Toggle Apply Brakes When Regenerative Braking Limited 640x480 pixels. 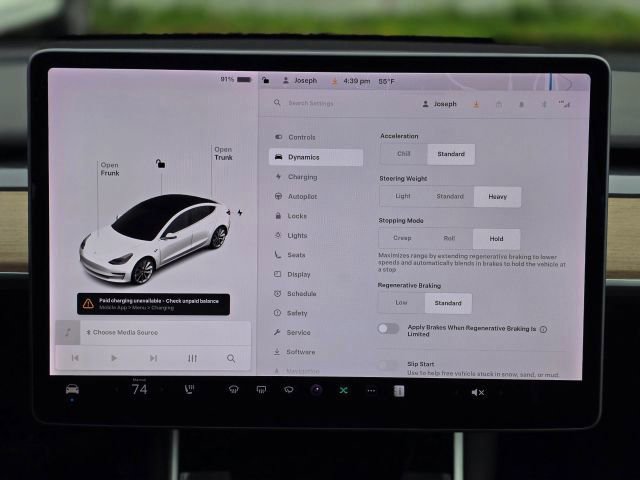pos(388,329)
